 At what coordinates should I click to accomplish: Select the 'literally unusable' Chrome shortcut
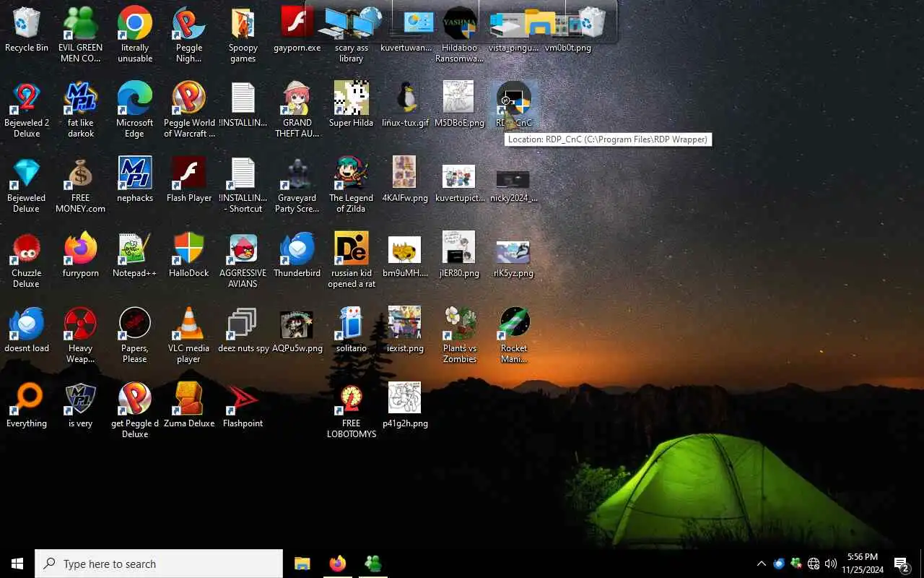click(135, 35)
